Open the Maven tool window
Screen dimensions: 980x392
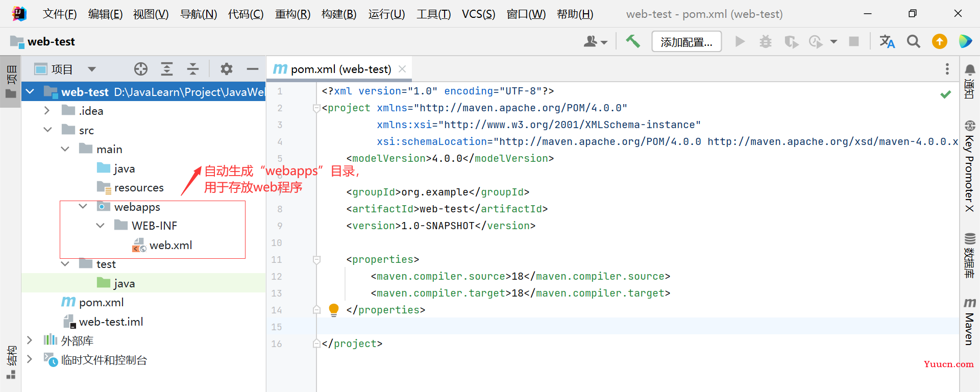coord(970,322)
